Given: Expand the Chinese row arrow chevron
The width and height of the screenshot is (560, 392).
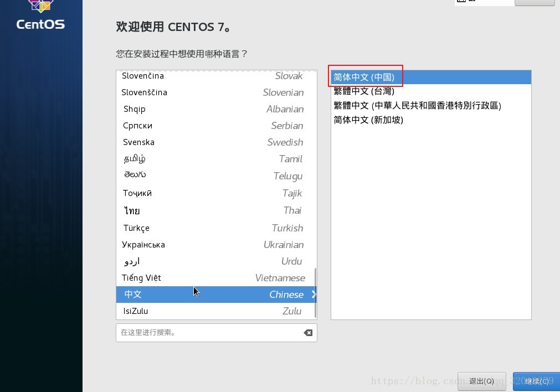Looking at the screenshot, I should (x=314, y=294).
